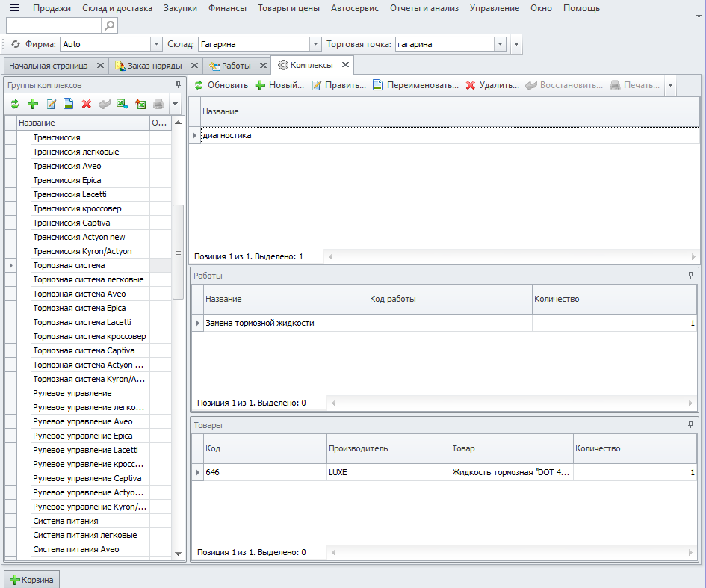The width and height of the screenshot is (706, 588).
Task: Click the green plus icon beside Корзина
Action: (15, 580)
